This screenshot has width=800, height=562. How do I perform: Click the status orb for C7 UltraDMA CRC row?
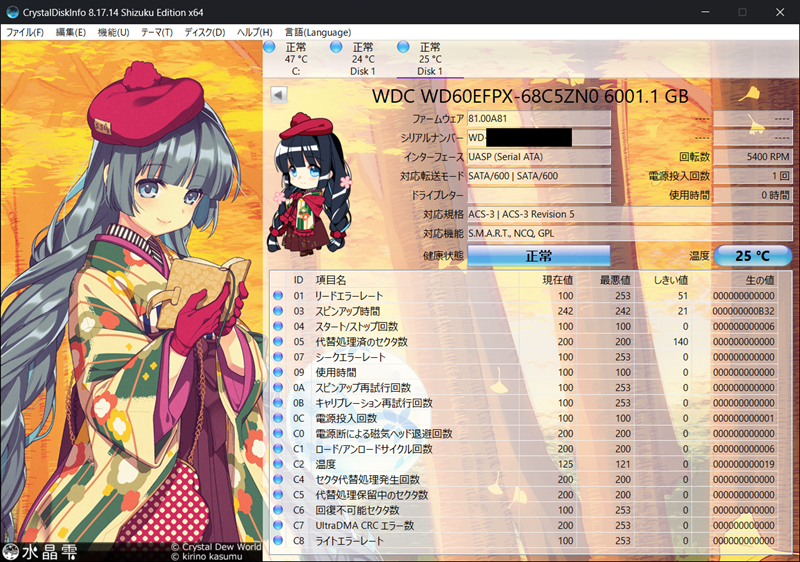coord(278,525)
